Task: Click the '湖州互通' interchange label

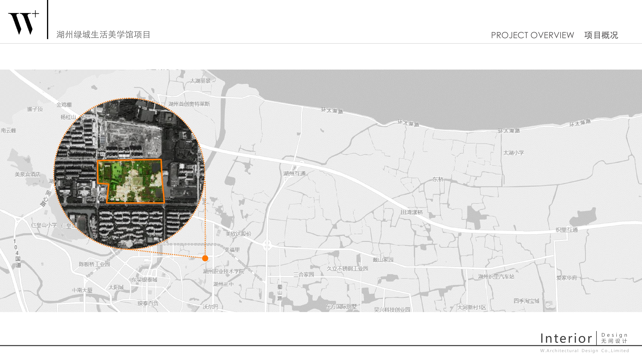Action: tap(295, 173)
